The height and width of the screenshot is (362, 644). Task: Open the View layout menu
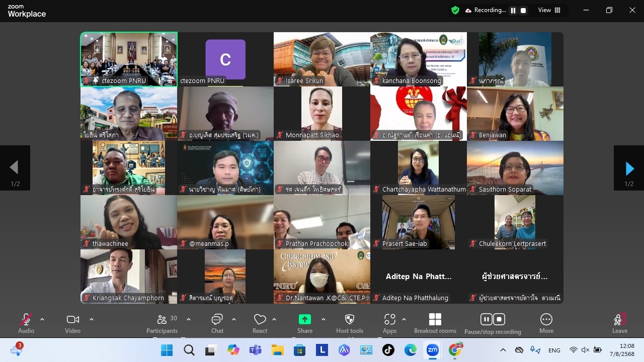pyautogui.click(x=549, y=10)
